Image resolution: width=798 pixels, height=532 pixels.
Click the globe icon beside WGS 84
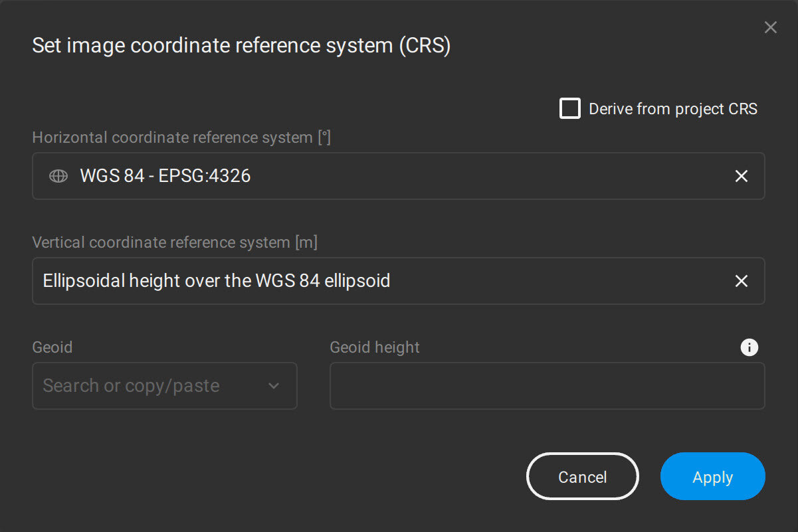58,176
